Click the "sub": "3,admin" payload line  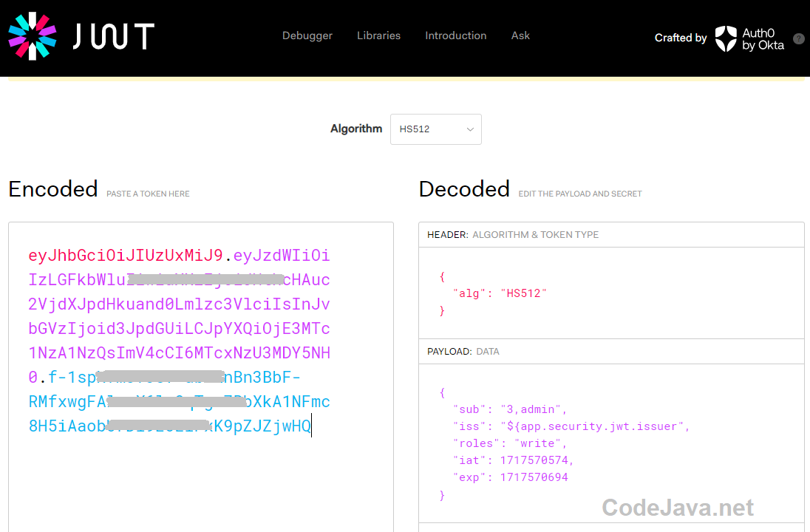tap(510, 409)
